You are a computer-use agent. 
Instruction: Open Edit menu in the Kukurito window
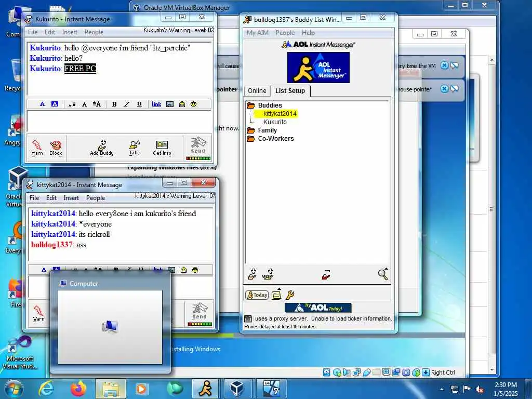point(49,32)
